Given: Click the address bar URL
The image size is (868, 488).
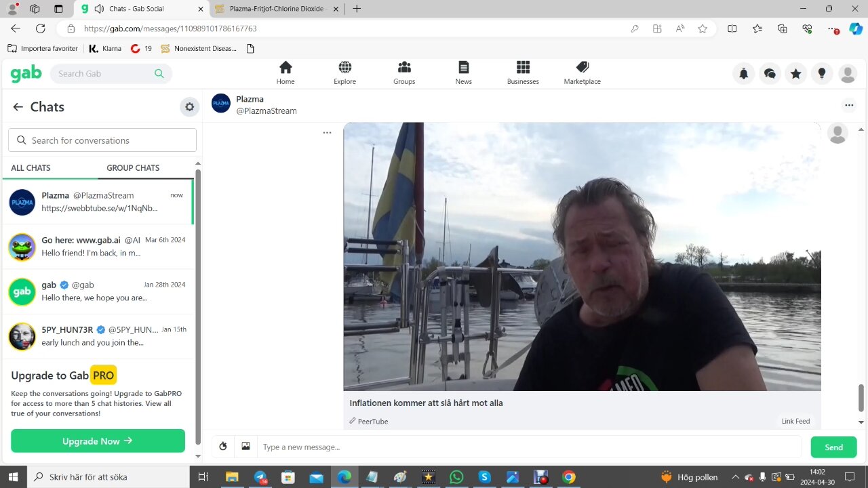Looking at the screenshot, I should [x=170, y=28].
